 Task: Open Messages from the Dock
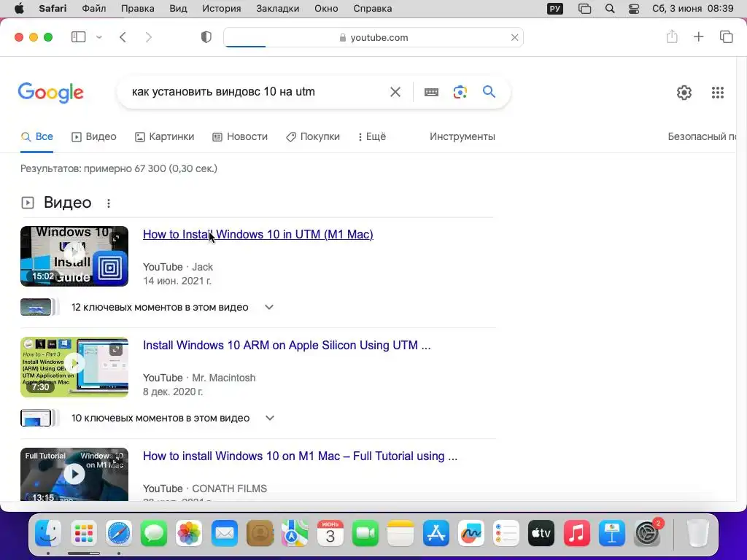(154, 533)
